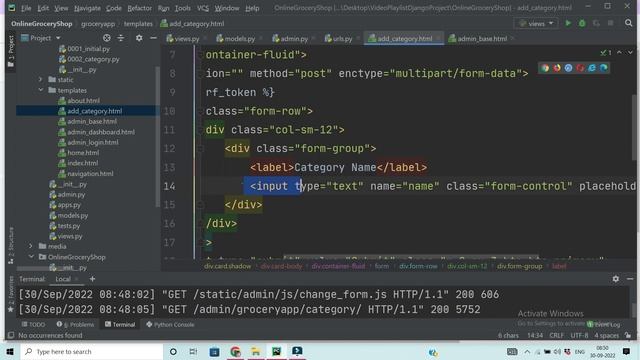Select models.py in the project tree
The width and height of the screenshot is (640, 360).
click(72, 215)
